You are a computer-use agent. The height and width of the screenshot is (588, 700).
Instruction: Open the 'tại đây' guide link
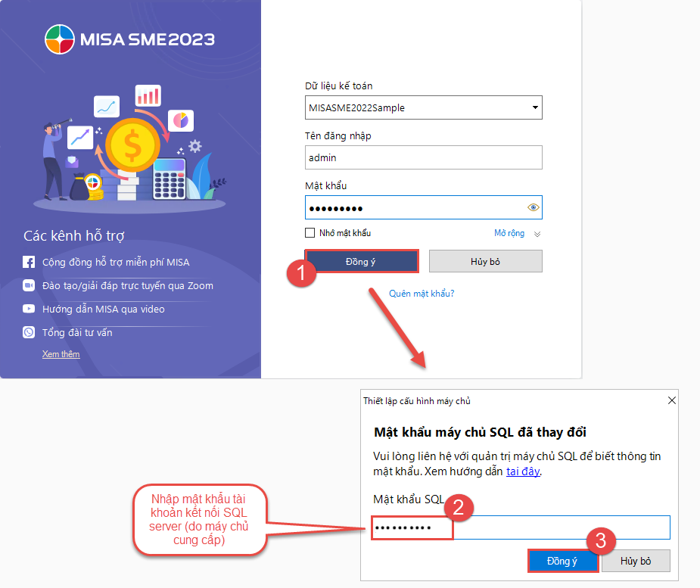pos(523,471)
